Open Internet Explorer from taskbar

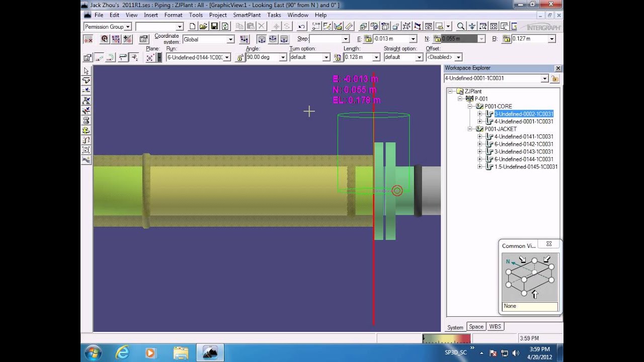point(122,352)
